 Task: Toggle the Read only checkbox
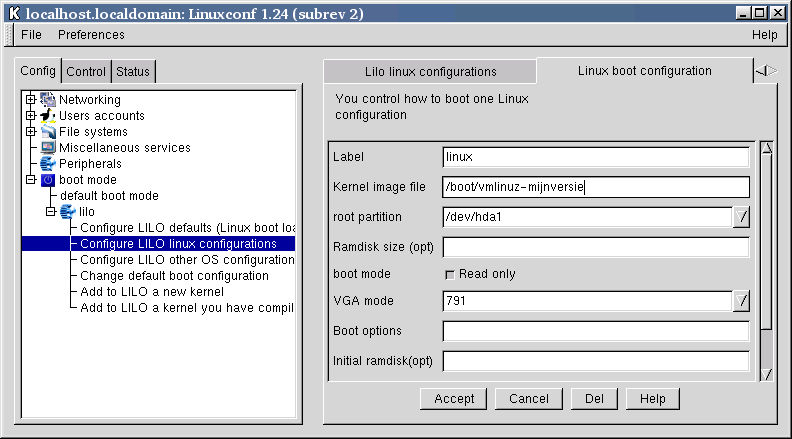coord(450,274)
